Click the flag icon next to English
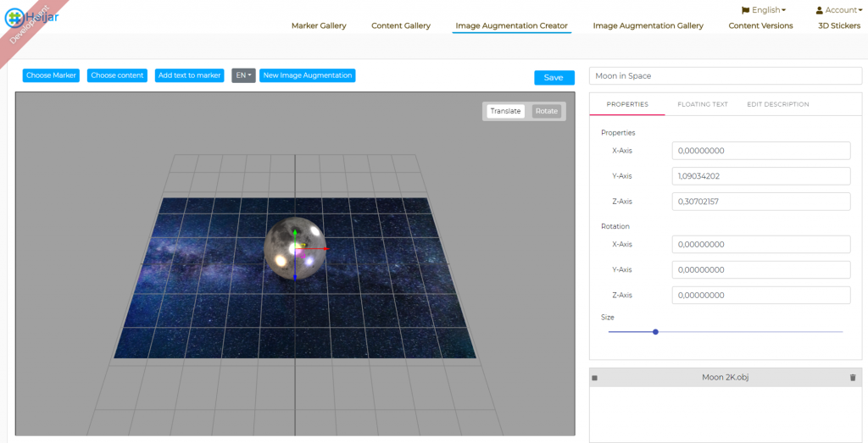868x443 pixels. tap(745, 10)
